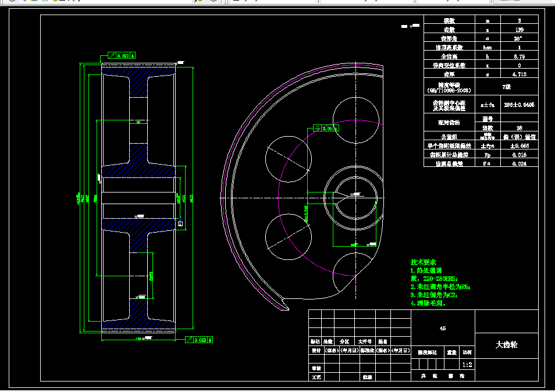Select the note 4.清除毛刺
Image resolution: width=555 pixels, height=392 pixels.
tap(428, 303)
